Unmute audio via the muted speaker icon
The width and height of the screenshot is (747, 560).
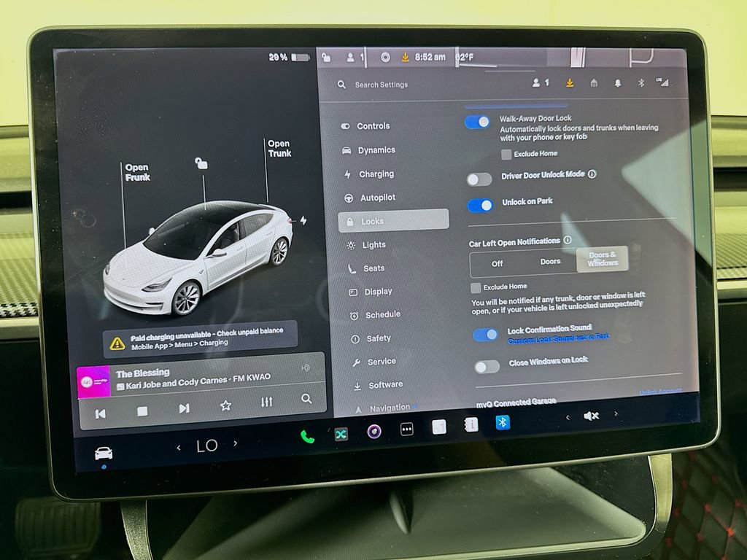(591, 416)
